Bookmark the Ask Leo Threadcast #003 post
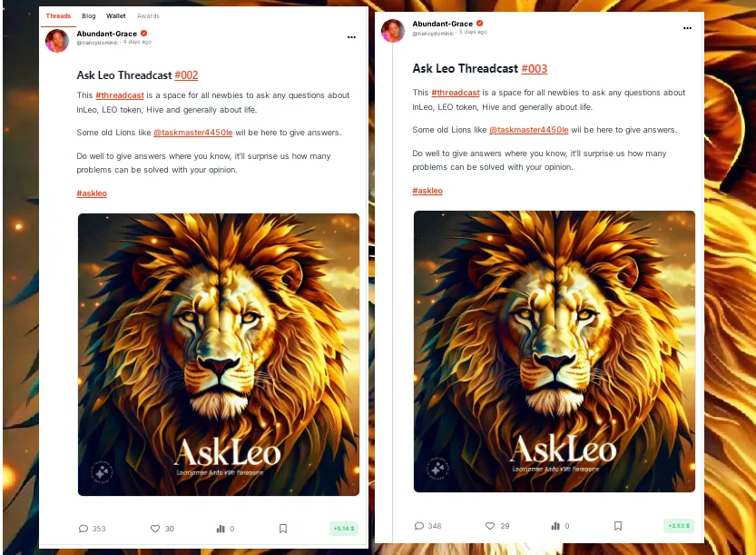This screenshot has height=555, width=756. point(618,526)
